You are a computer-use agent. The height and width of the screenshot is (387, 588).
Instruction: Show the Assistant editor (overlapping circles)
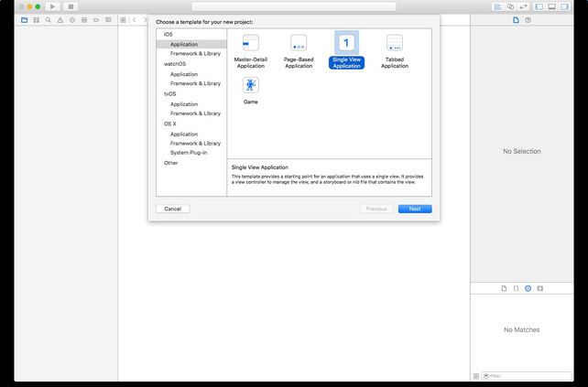[510, 6]
